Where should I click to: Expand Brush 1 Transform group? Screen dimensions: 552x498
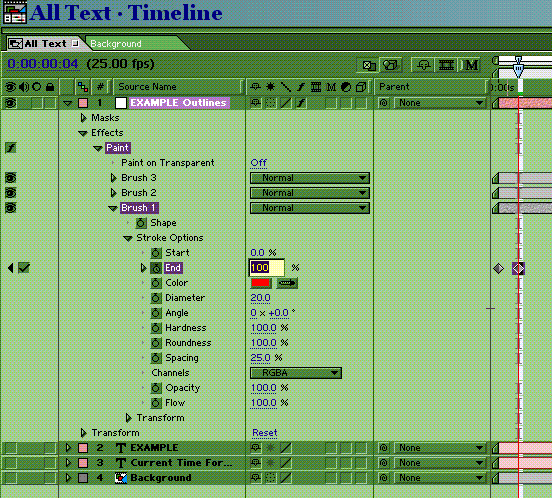pos(128,418)
